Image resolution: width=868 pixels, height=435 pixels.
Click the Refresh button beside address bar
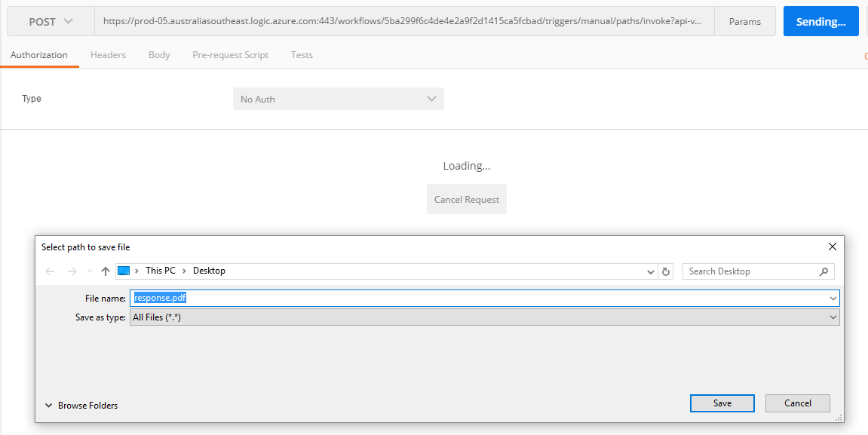click(x=666, y=271)
